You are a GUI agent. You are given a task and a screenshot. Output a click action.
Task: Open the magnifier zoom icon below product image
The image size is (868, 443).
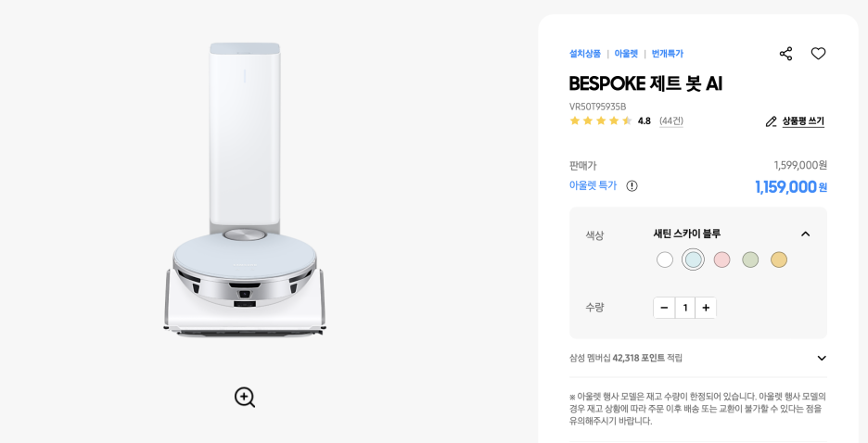pos(245,397)
